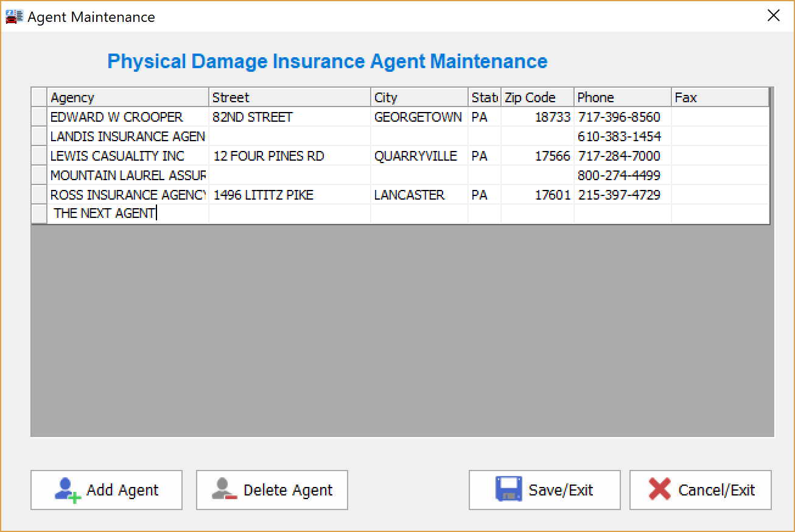The width and height of the screenshot is (795, 532).
Task: Click the Save/Exit button
Action: pyautogui.click(x=544, y=490)
